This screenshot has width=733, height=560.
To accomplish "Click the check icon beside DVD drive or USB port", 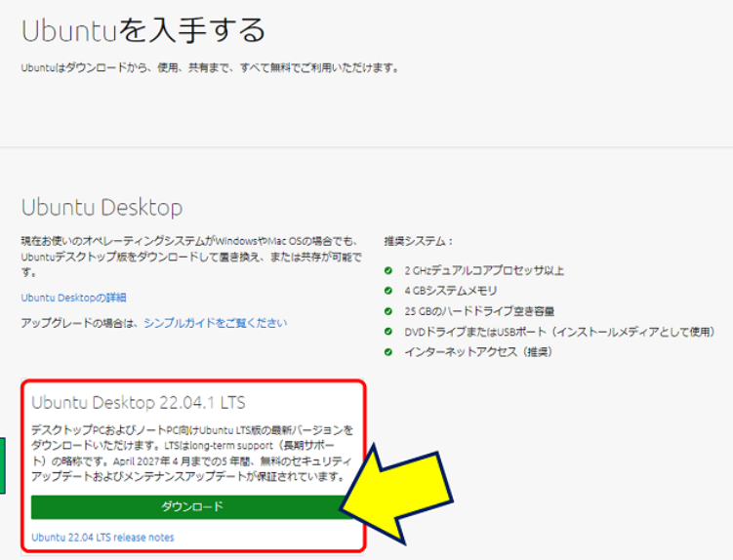I will [x=388, y=332].
